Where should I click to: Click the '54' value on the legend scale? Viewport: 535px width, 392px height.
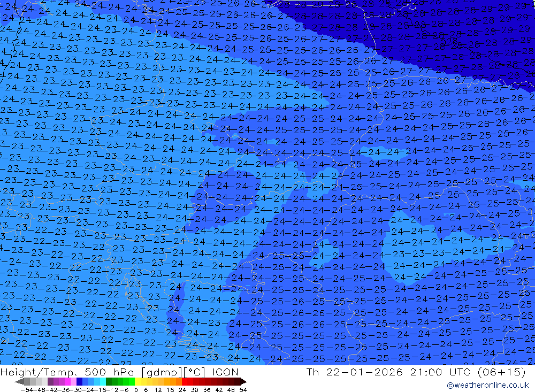coord(243,390)
